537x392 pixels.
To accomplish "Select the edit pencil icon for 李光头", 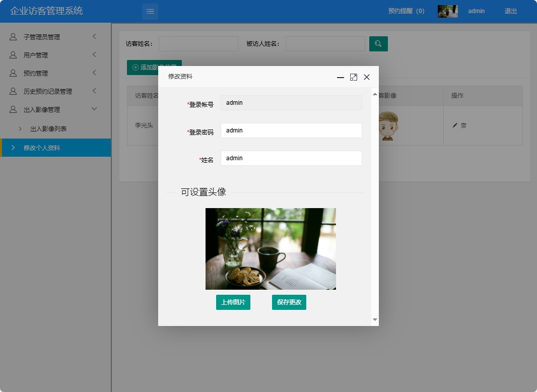I will coord(454,125).
